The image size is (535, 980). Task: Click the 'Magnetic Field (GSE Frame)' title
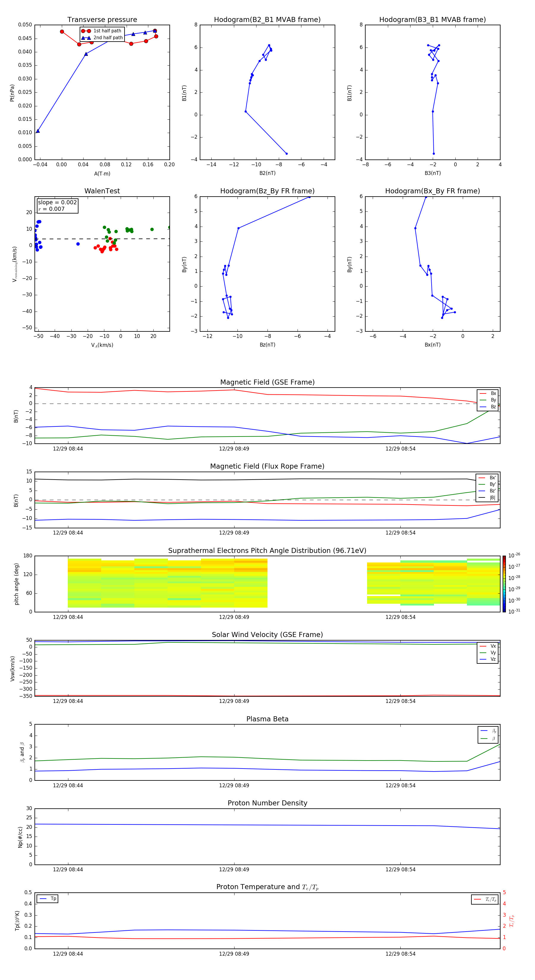click(267, 382)
